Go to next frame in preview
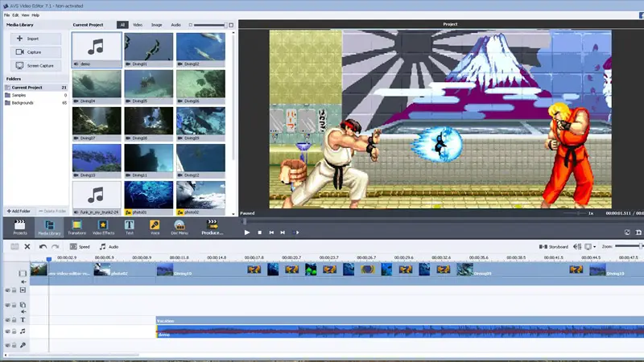Viewport: 644px width, 362px height. (283, 232)
